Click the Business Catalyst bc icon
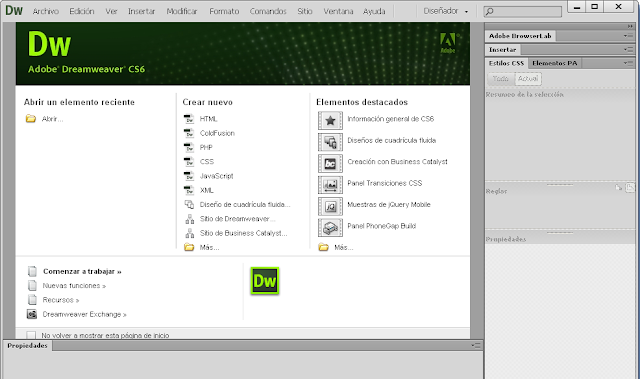This screenshot has width=640, height=379. click(x=330, y=164)
